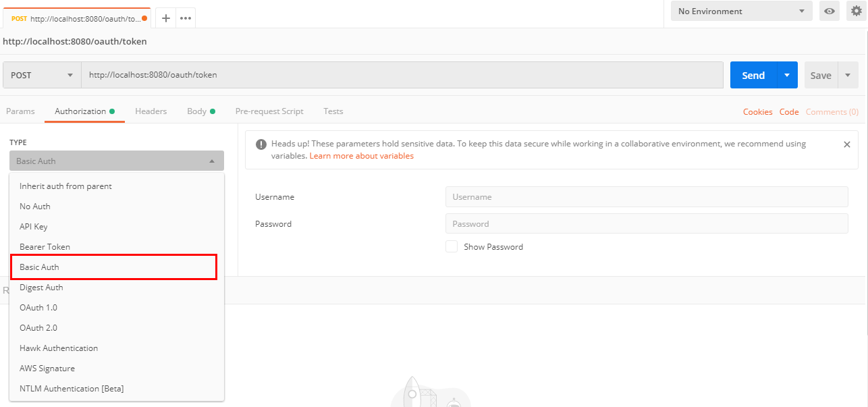Open a new request tab with plus icon
The height and width of the screenshot is (407, 868).
coord(165,18)
